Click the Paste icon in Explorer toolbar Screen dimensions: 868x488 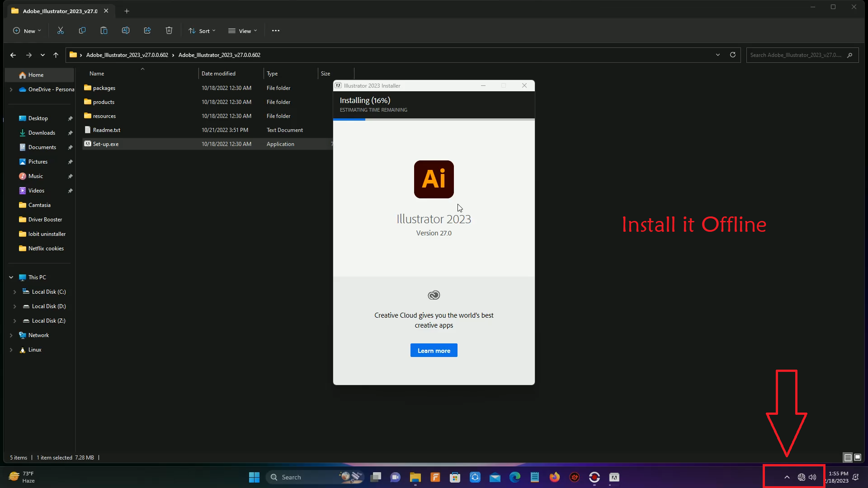click(x=104, y=31)
